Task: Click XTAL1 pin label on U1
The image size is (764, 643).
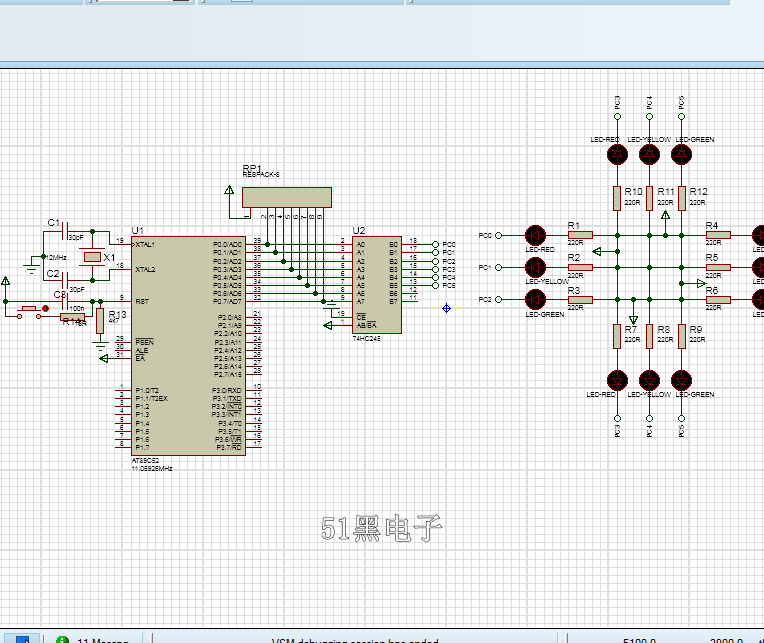Action: pos(145,245)
